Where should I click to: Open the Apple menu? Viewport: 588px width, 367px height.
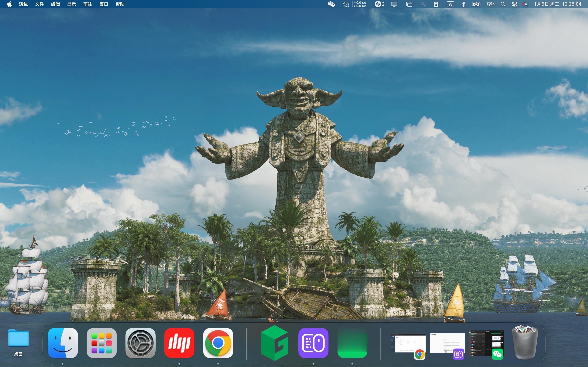(9, 4)
